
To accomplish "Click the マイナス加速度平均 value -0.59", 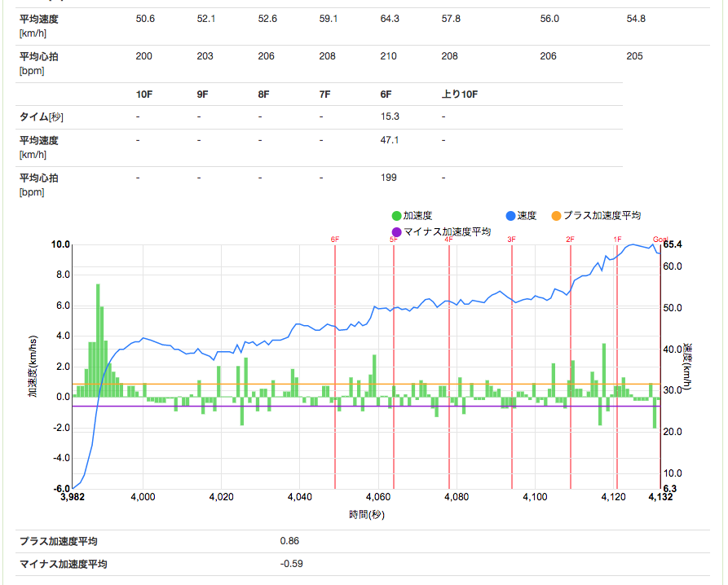I will click(292, 564).
